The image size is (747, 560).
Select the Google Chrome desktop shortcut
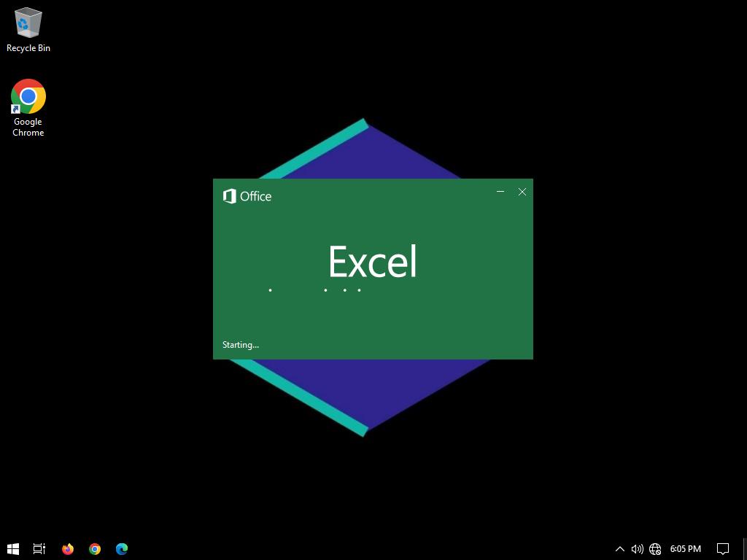[28, 106]
